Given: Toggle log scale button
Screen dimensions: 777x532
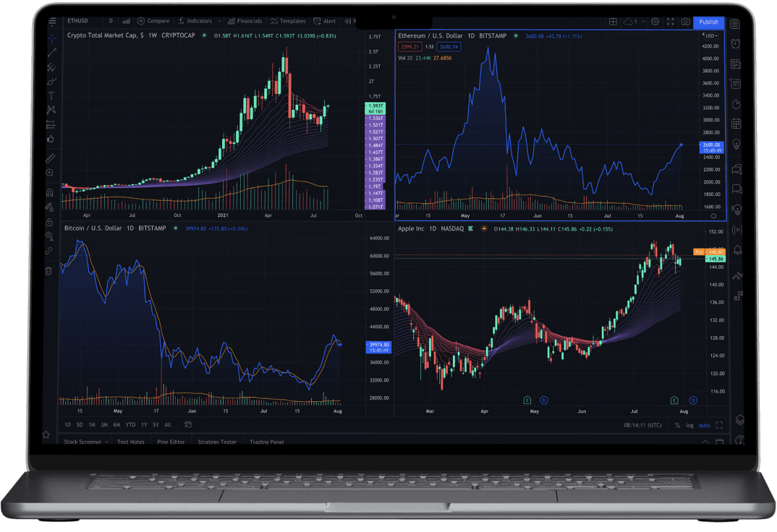Looking at the screenshot, I should point(689,425).
